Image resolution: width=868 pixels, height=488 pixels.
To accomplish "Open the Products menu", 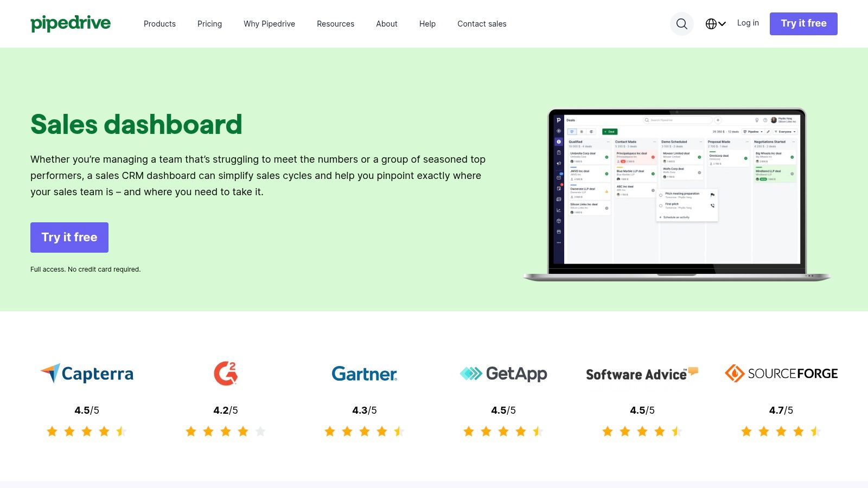I will click(159, 24).
